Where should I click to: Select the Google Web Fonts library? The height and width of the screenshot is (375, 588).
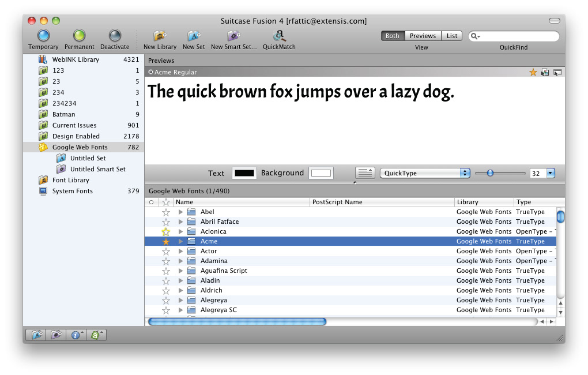(x=84, y=147)
